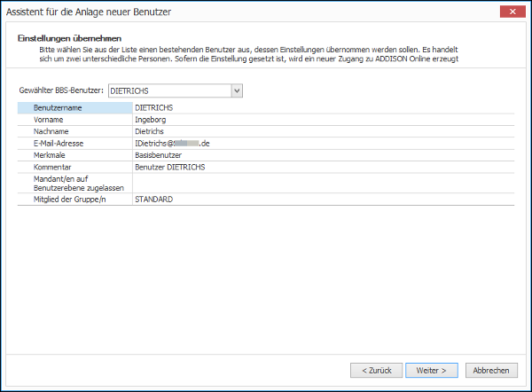
Task: Click the Gewählter BBS-Benutzer label
Action: tap(61, 90)
